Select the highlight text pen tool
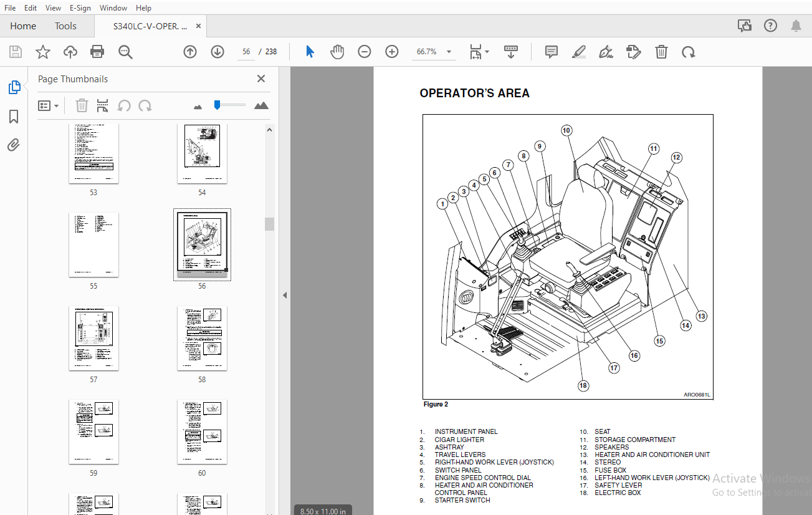The width and height of the screenshot is (812, 515). point(579,52)
